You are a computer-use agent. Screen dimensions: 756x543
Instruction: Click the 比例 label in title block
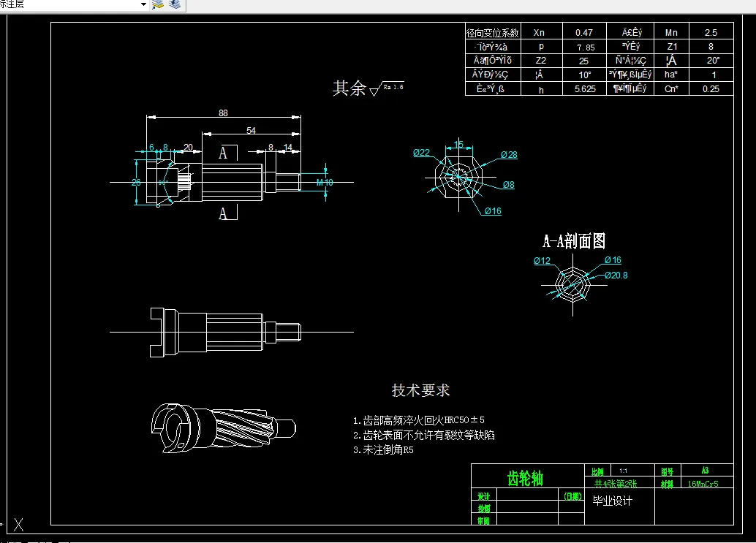pyautogui.click(x=597, y=471)
